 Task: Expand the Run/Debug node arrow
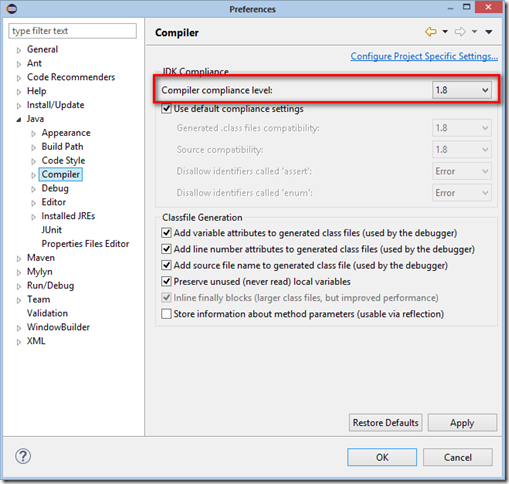(x=19, y=286)
